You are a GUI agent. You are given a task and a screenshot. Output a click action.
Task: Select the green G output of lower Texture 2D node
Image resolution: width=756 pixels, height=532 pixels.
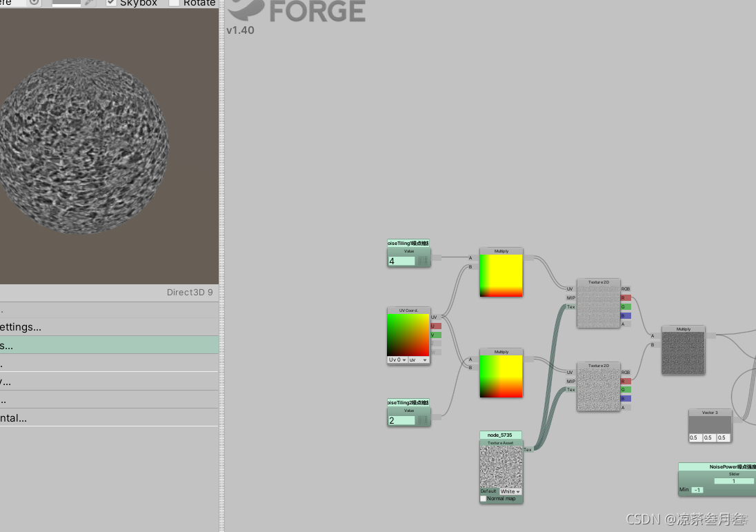[625, 389]
